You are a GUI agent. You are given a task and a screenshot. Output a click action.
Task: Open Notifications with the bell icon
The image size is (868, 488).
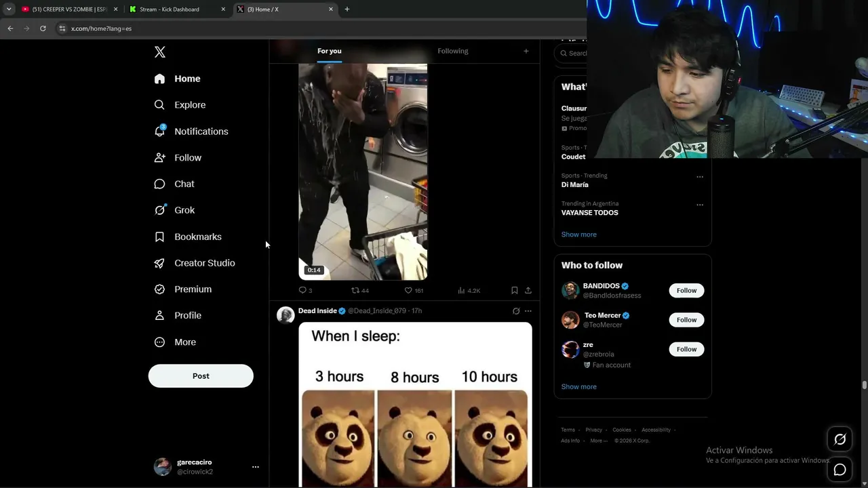(191, 131)
